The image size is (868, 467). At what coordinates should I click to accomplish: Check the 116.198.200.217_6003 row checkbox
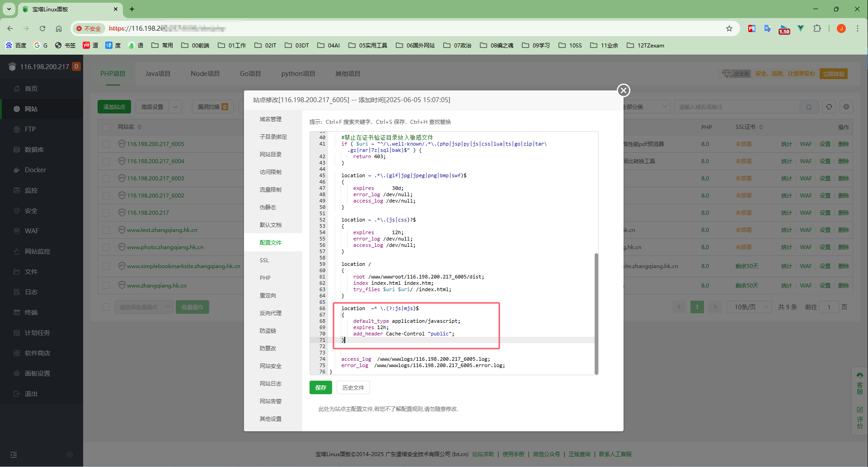coord(106,178)
